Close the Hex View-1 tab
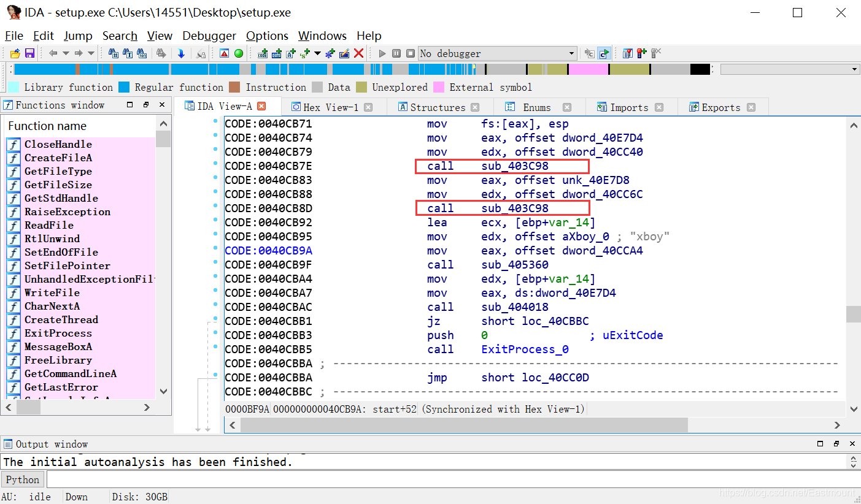This screenshot has height=504, width=861. [368, 107]
